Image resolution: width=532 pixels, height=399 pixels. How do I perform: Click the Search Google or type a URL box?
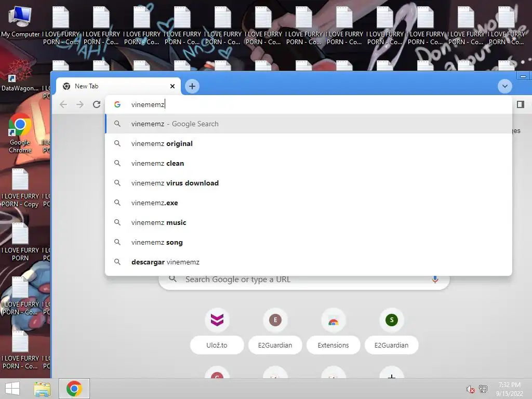pyautogui.click(x=304, y=282)
